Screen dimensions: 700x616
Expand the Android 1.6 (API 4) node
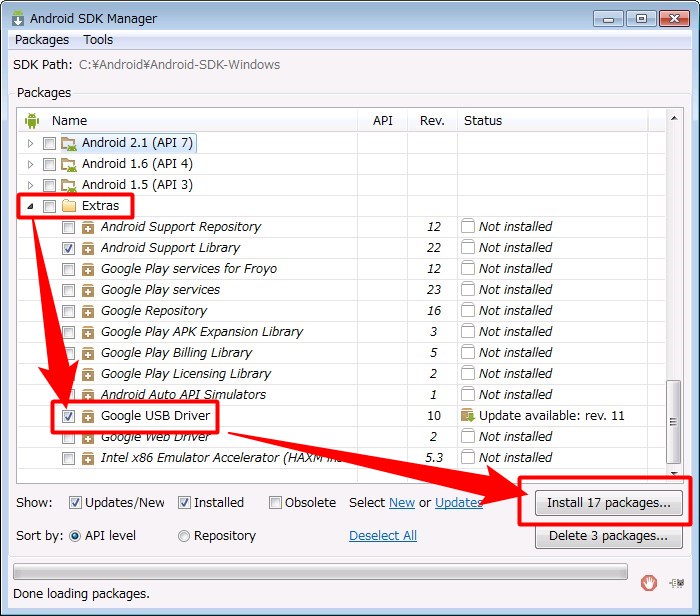point(30,164)
